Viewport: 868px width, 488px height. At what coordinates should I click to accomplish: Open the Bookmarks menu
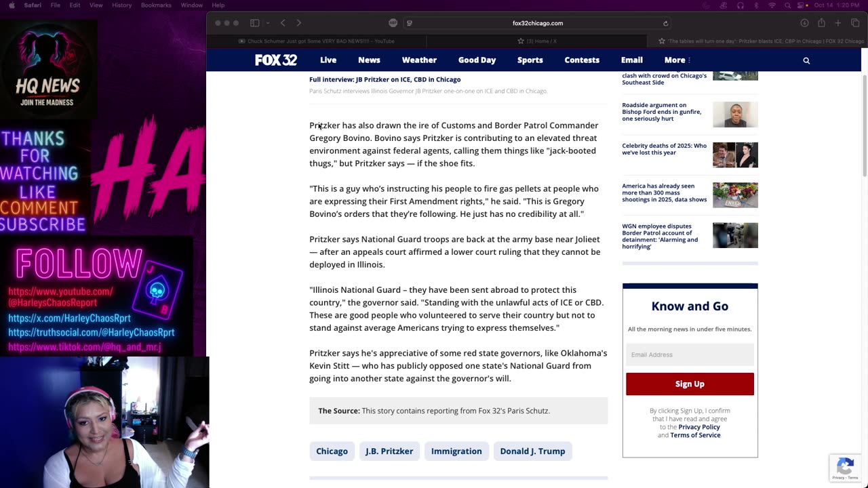[x=157, y=5]
